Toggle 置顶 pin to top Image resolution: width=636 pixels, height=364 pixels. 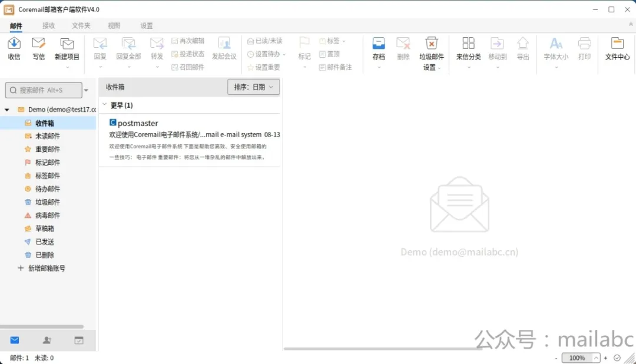click(329, 54)
